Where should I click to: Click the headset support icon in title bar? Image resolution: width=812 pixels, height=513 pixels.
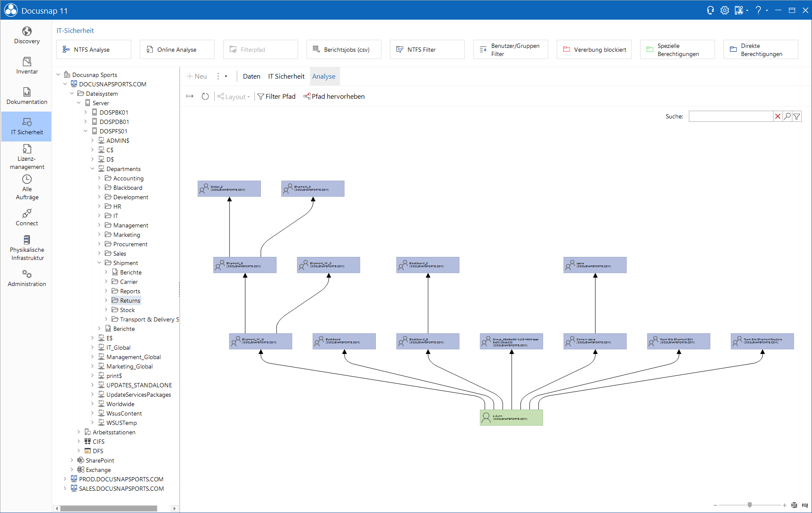pos(710,10)
